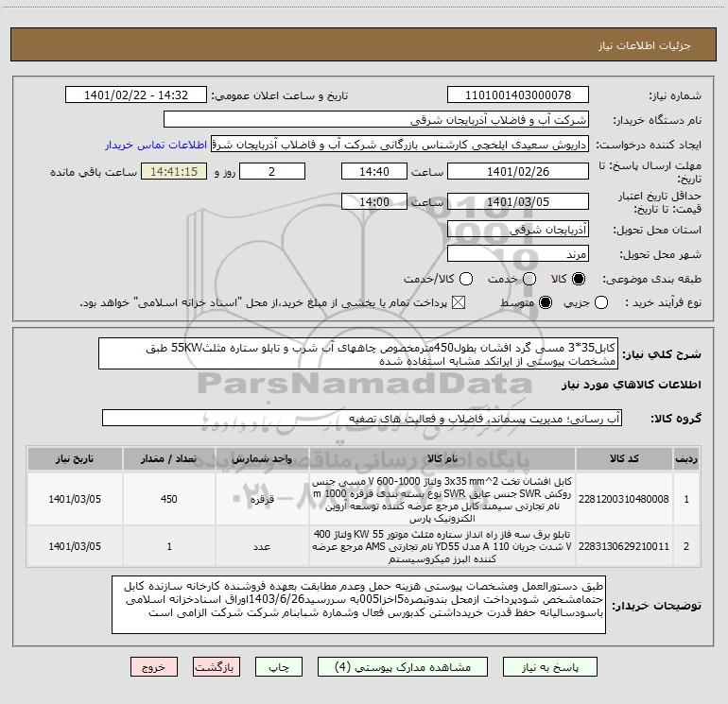The height and width of the screenshot is (704, 728).
Task: Click the استان محل تحویل field
Action: point(518,230)
